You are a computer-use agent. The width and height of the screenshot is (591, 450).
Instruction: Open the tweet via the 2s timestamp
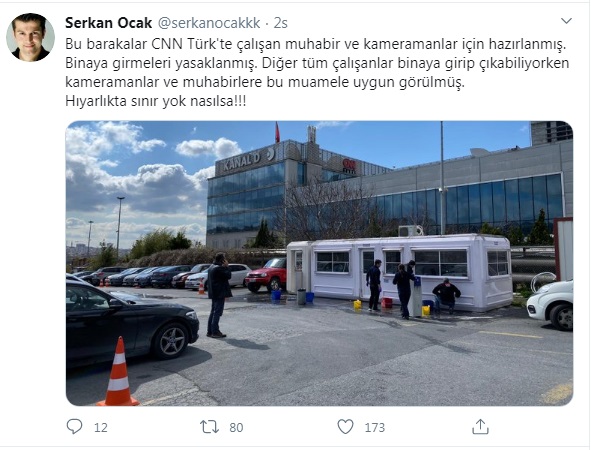pos(280,23)
